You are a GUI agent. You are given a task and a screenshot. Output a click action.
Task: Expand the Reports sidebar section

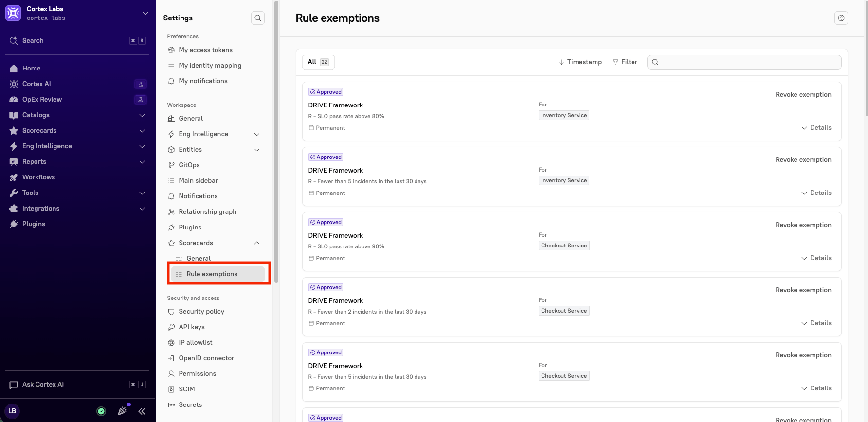click(x=142, y=162)
